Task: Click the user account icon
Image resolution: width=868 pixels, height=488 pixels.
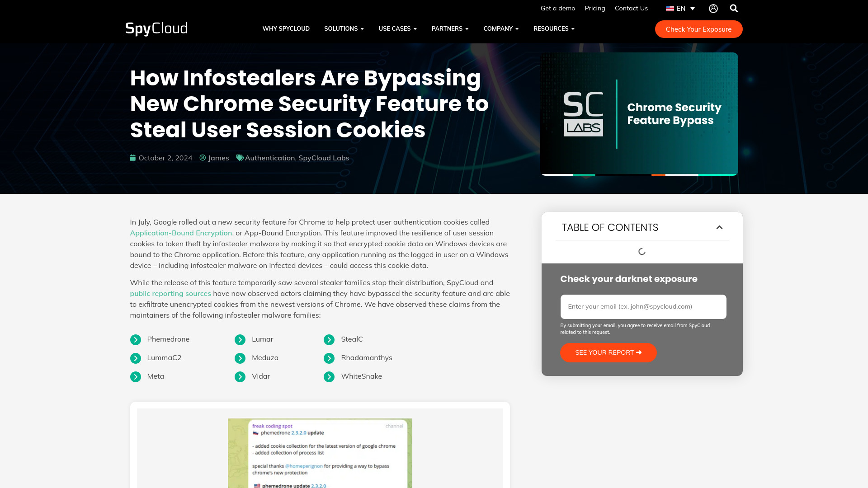Action: pos(713,8)
